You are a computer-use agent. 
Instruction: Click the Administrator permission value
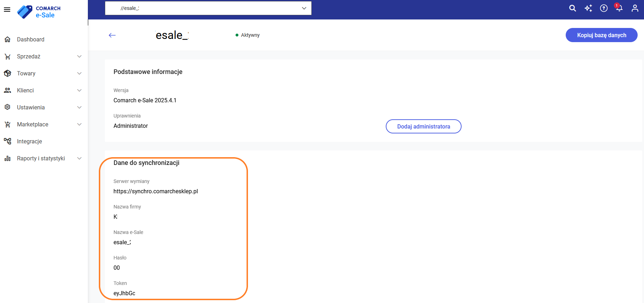[131, 126]
